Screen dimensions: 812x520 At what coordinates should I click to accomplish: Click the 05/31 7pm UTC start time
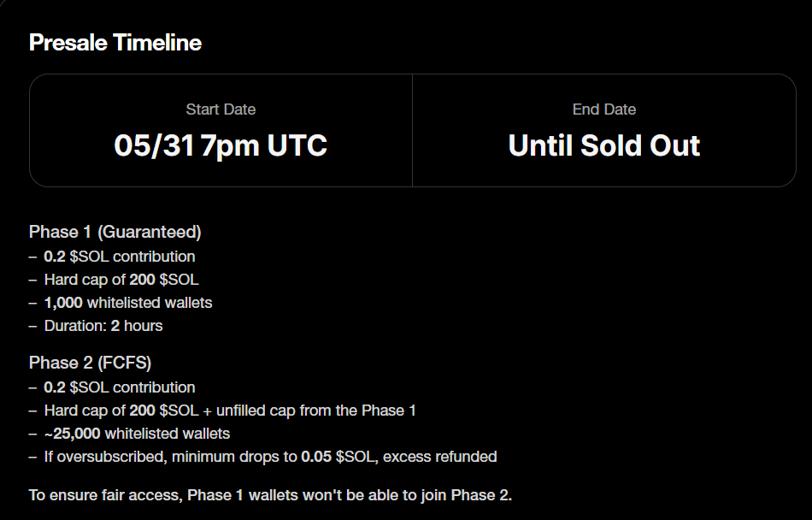pyautogui.click(x=221, y=145)
